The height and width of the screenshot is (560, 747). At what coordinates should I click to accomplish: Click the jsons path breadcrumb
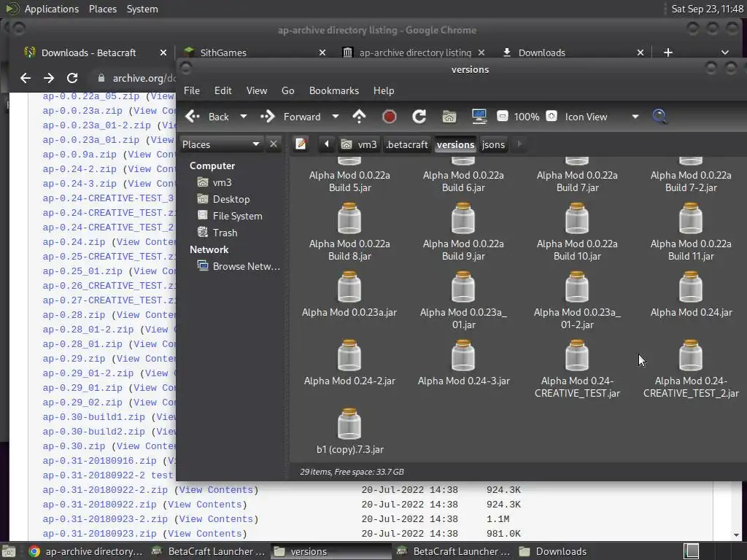point(493,144)
